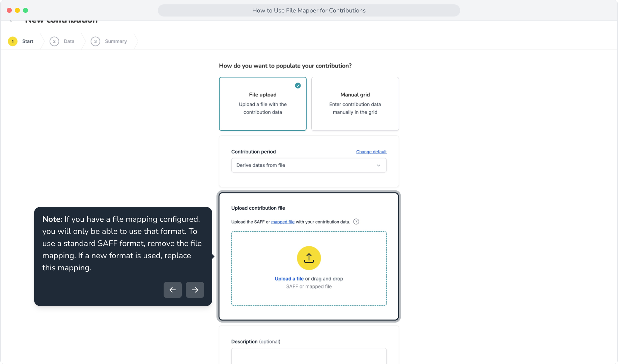The image size is (618, 364).
Task: Click the Description optional input field
Action: tap(309, 356)
